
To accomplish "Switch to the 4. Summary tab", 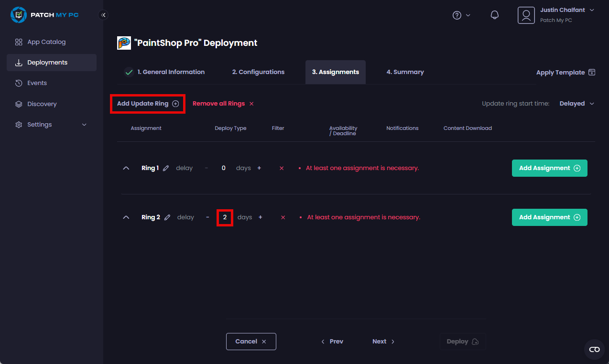I will click(x=405, y=72).
